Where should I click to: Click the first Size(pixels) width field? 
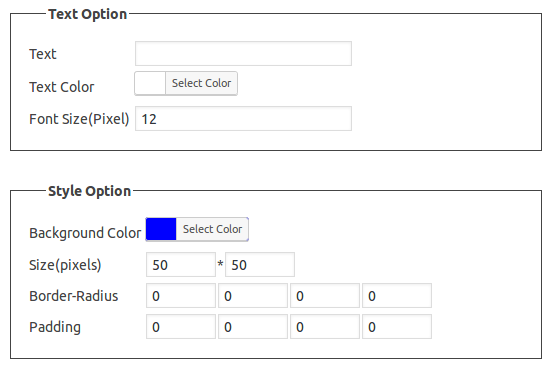point(181,265)
